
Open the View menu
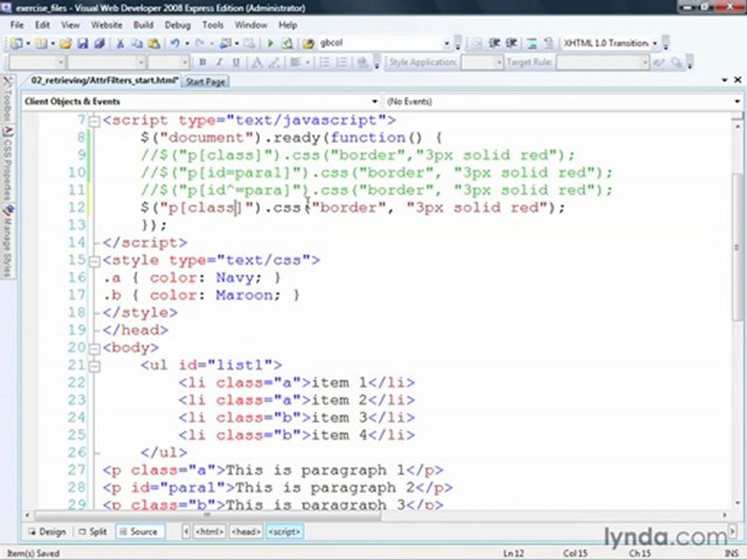tap(70, 25)
